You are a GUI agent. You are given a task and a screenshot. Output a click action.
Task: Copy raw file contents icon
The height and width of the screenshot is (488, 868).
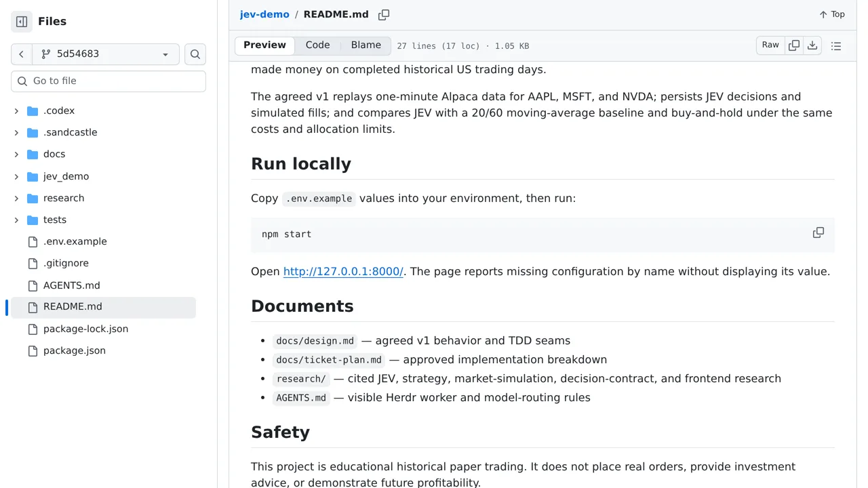[x=794, y=45]
